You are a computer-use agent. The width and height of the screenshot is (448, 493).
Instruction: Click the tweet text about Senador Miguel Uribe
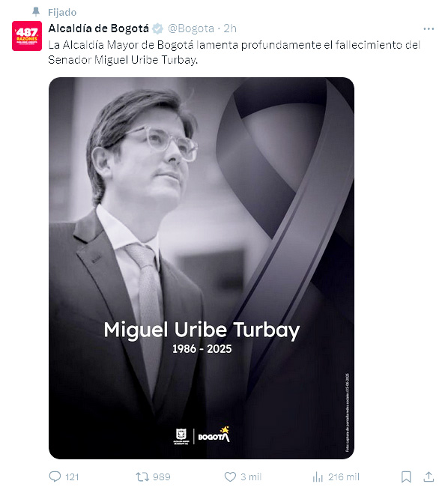234,52
